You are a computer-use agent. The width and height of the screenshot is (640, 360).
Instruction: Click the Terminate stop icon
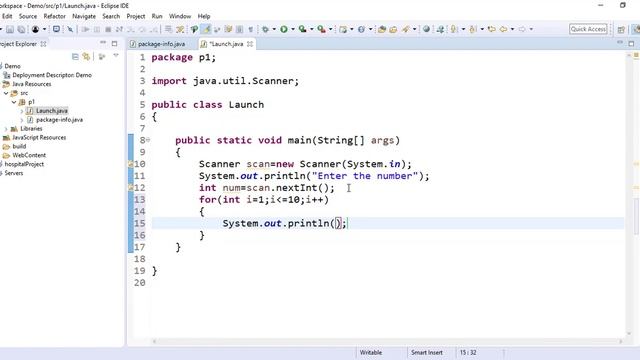coord(108,29)
